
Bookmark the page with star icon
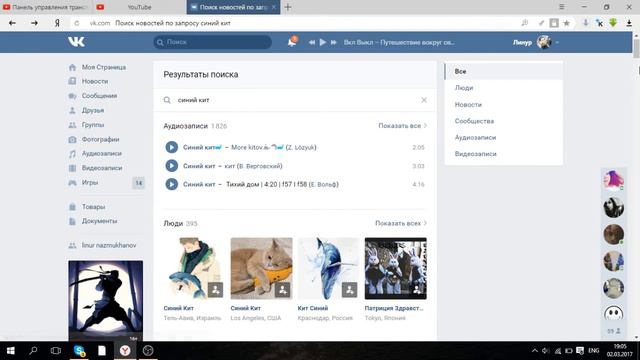pyautogui.click(x=567, y=23)
